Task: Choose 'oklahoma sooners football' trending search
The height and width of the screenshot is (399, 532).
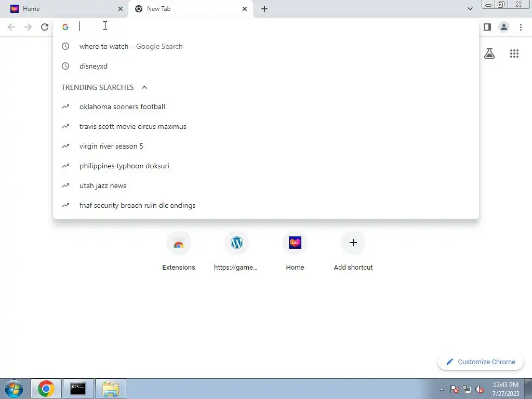Action: [265, 107]
